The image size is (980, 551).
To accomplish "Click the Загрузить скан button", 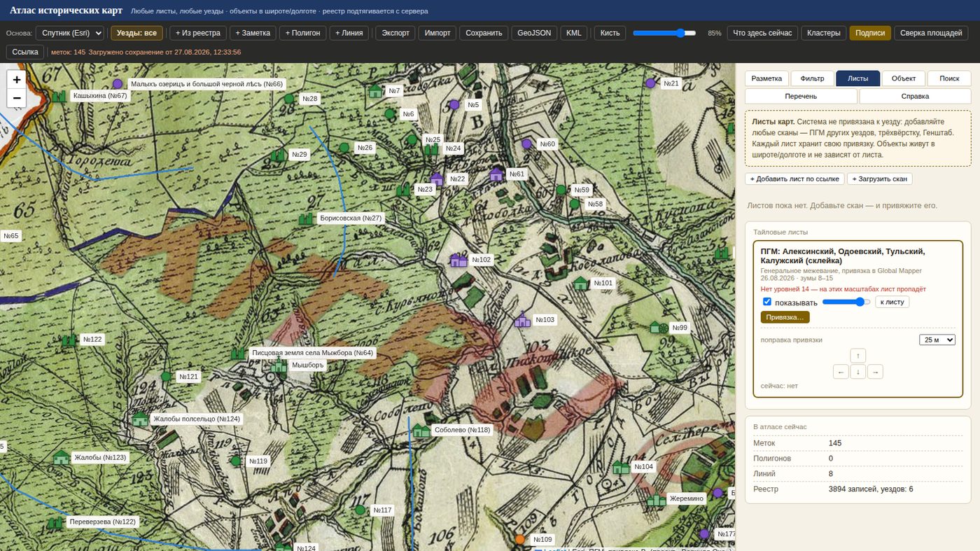I will point(880,179).
